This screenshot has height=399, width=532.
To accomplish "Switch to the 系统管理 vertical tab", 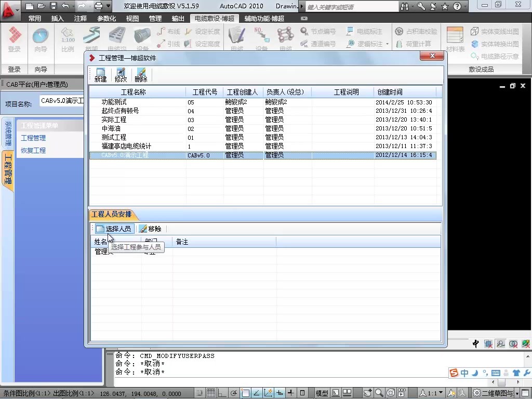I will (x=8, y=132).
